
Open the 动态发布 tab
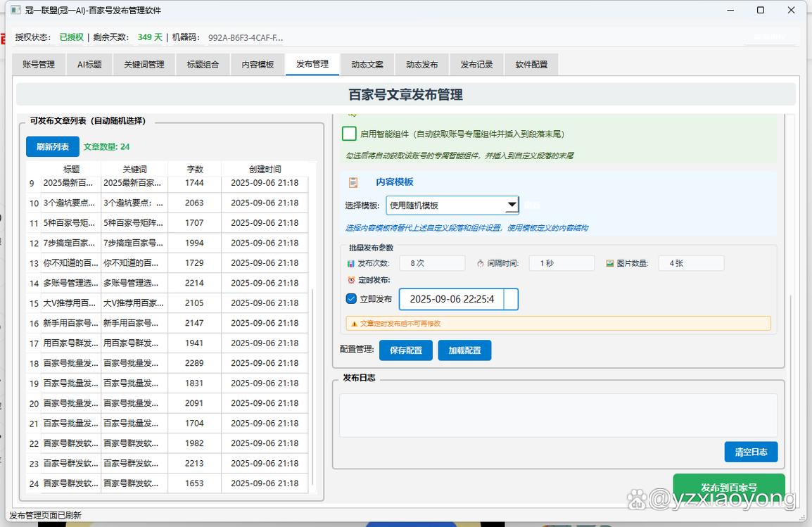(422, 65)
